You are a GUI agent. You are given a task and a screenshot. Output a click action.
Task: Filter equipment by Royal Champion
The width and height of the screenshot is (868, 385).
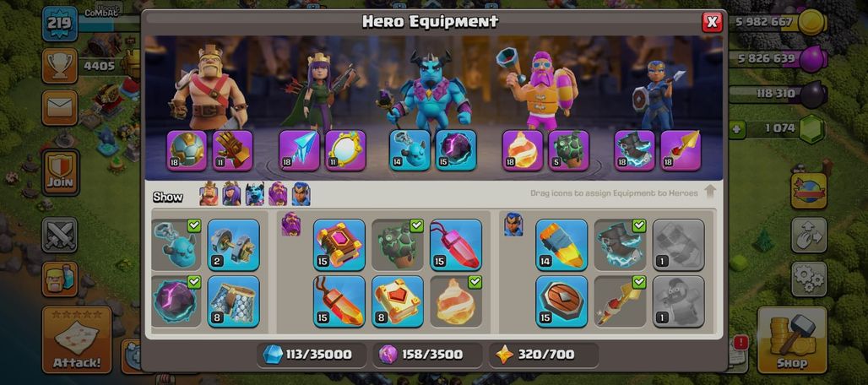pos(301,194)
